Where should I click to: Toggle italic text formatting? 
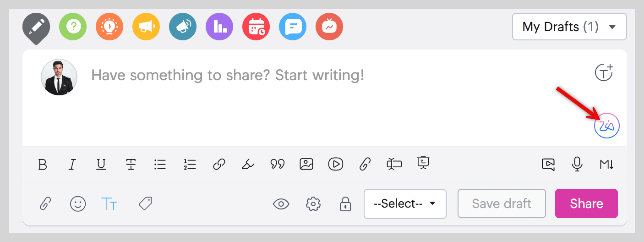pos(72,164)
